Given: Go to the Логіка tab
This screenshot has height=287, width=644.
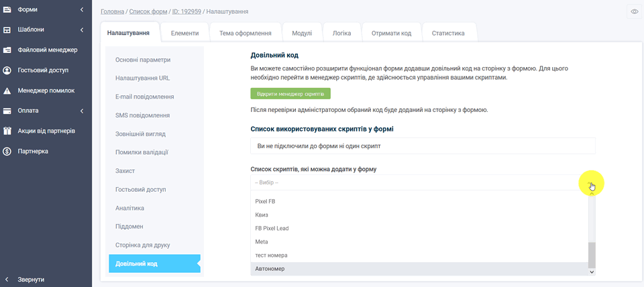Looking at the screenshot, I should [341, 34].
